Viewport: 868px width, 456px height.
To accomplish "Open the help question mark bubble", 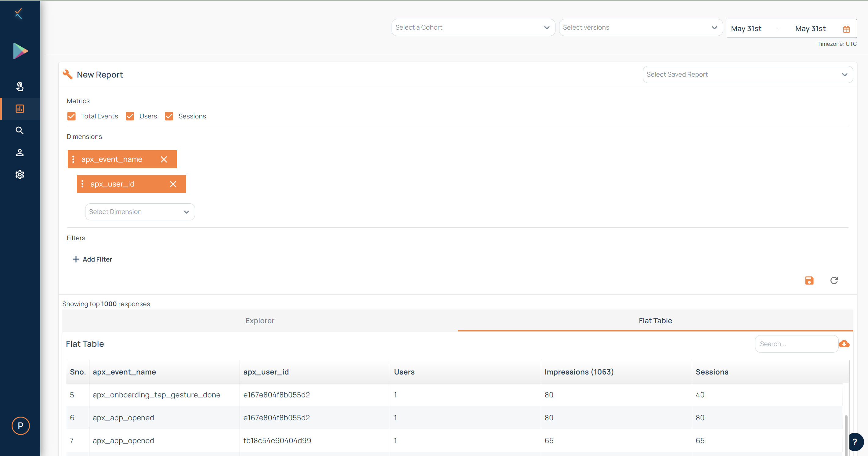I will pos(855,442).
